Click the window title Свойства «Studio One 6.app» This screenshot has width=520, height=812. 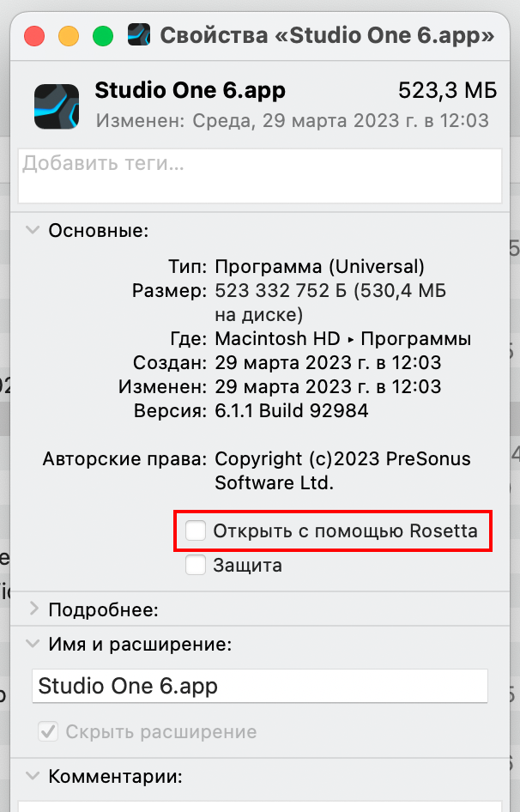point(327,36)
